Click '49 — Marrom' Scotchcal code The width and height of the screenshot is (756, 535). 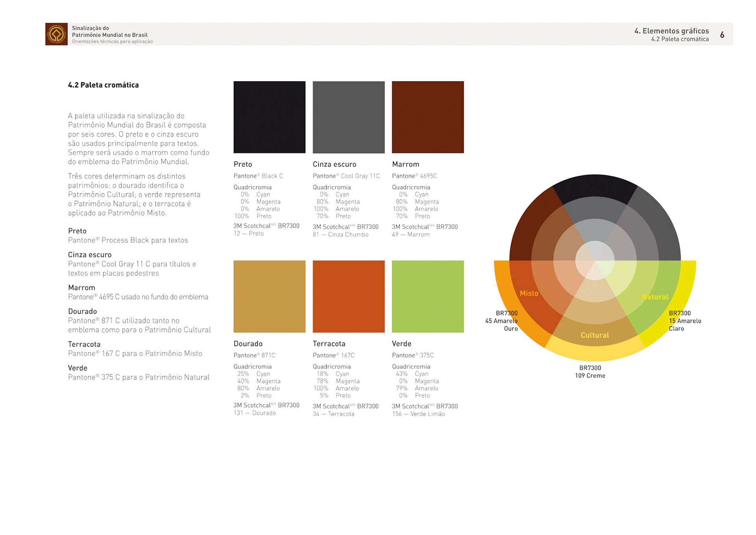coord(411,234)
